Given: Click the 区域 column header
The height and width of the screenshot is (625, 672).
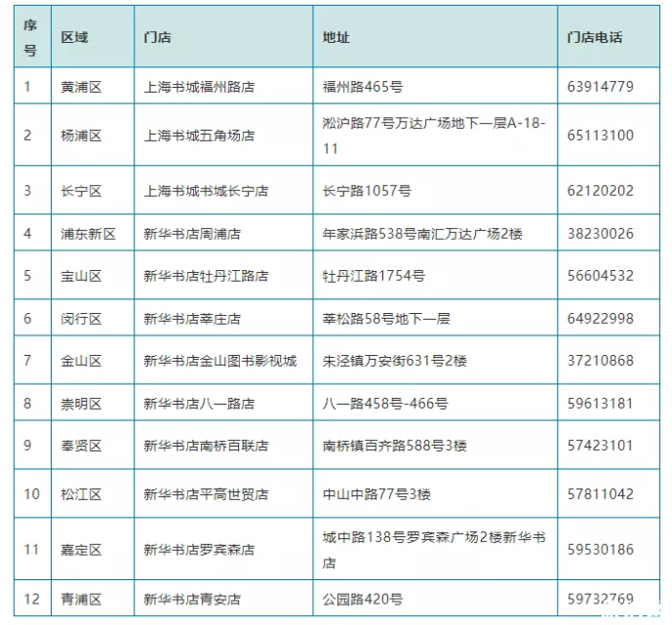Looking at the screenshot, I should [x=93, y=37].
